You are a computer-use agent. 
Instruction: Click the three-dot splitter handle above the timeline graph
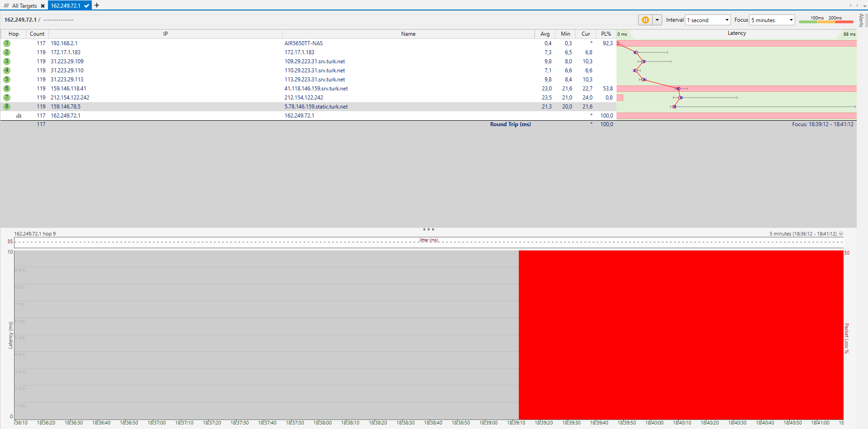[428, 230]
